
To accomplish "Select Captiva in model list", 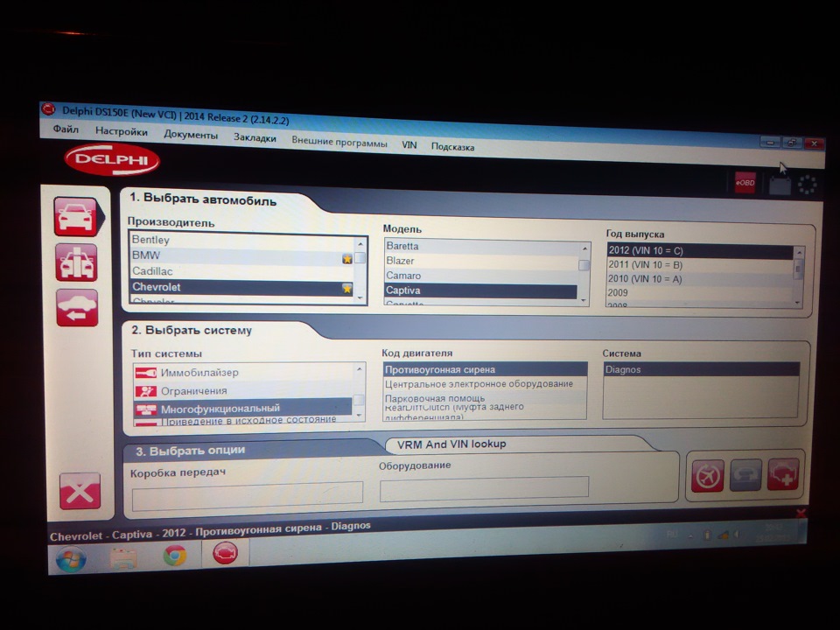I will click(x=480, y=290).
